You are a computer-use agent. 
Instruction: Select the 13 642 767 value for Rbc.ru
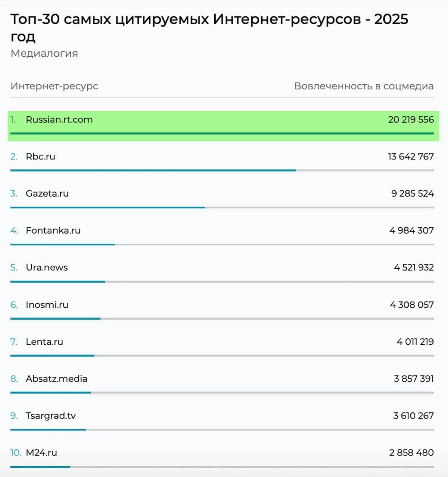(411, 157)
